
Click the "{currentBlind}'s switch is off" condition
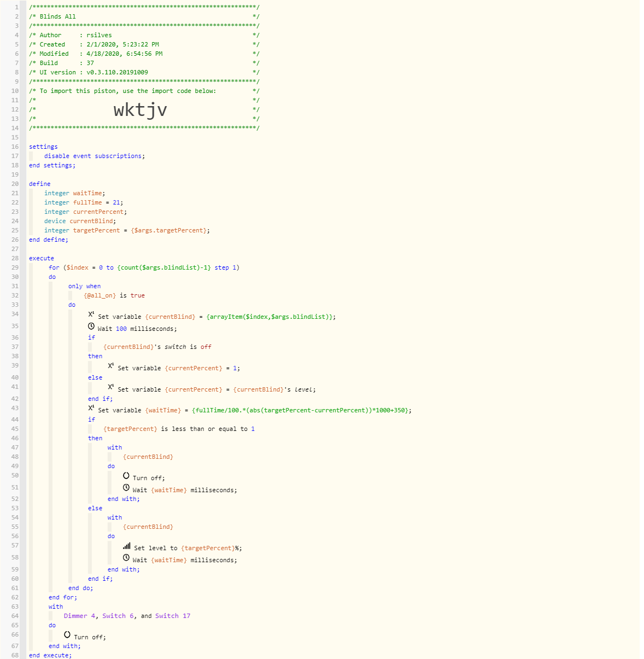click(x=157, y=347)
